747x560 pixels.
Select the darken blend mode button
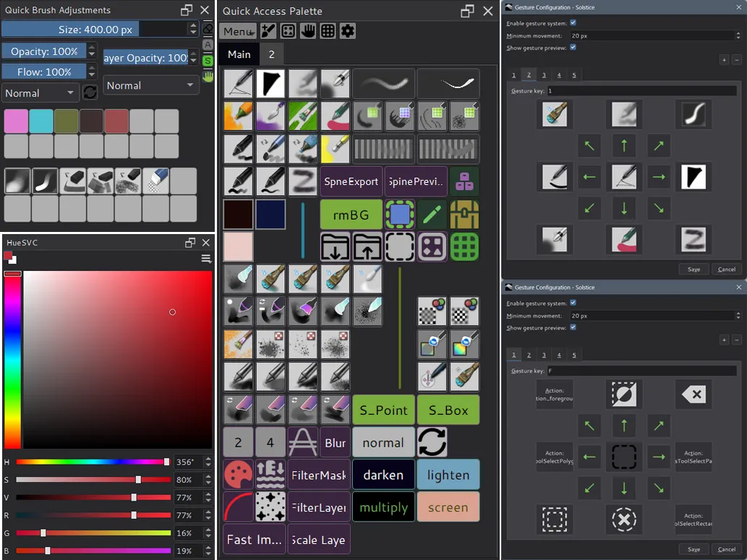click(x=383, y=475)
